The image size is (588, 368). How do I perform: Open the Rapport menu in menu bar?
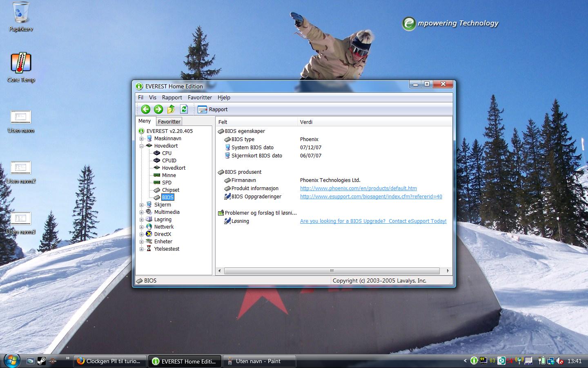(x=172, y=97)
